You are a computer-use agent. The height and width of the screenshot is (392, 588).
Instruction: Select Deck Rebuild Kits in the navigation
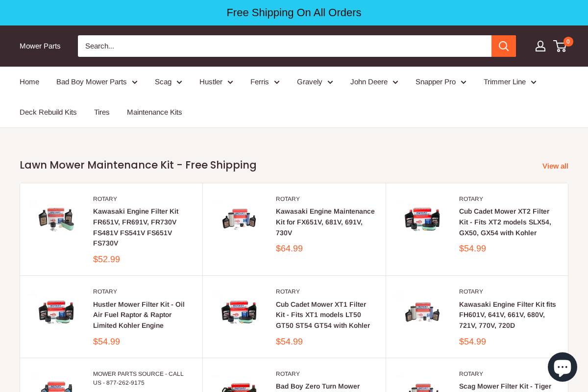tap(48, 112)
